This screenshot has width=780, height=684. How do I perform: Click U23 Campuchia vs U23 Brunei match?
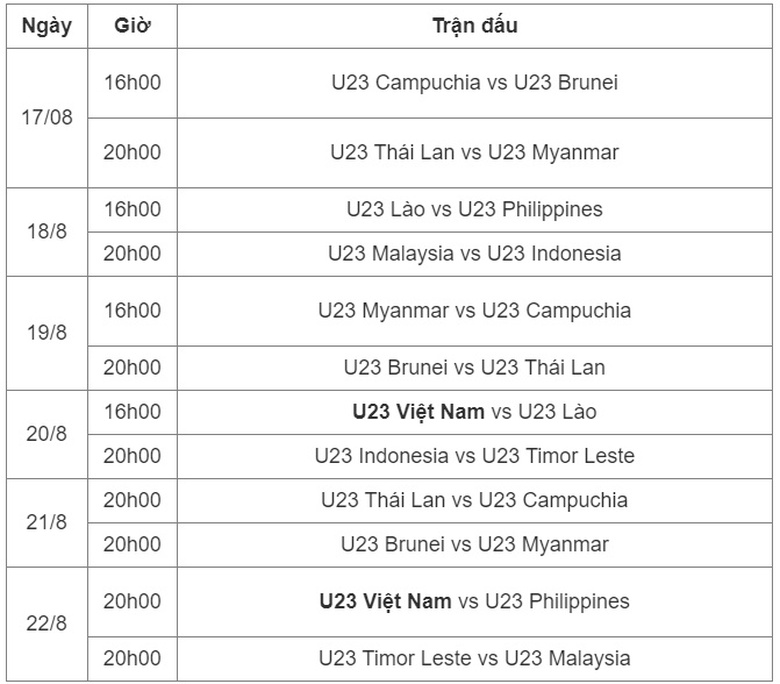[474, 82]
